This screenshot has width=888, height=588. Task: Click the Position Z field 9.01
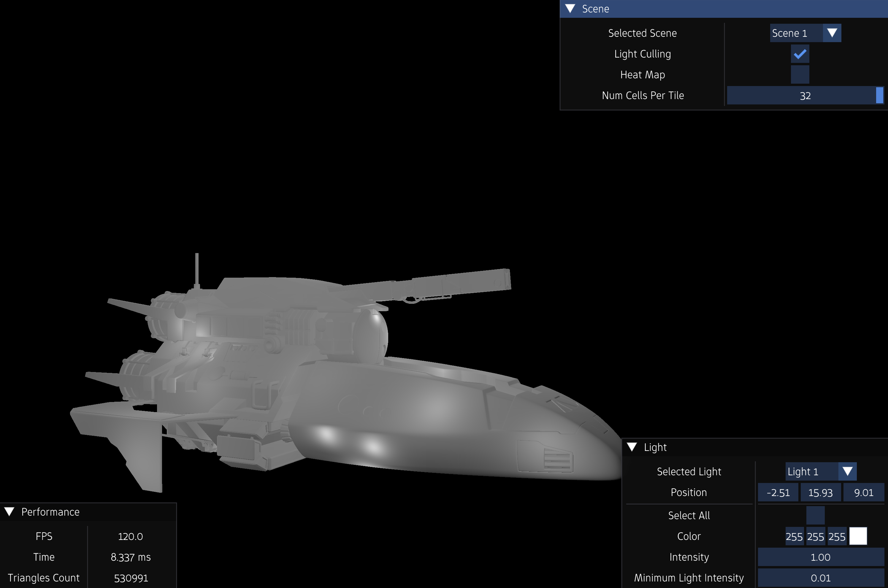coord(863,492)
